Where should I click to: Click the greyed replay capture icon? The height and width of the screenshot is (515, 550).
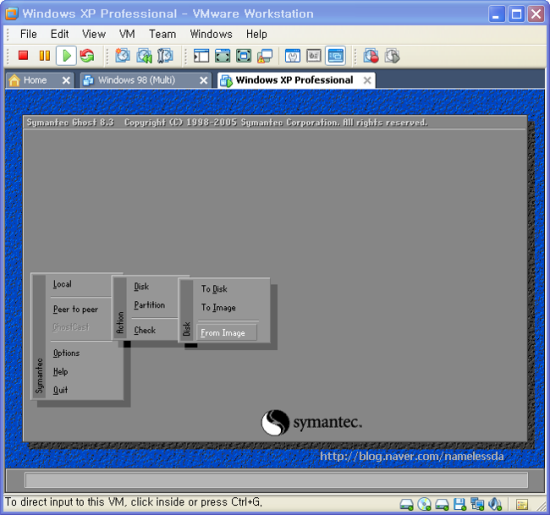(x=392, y=55)
